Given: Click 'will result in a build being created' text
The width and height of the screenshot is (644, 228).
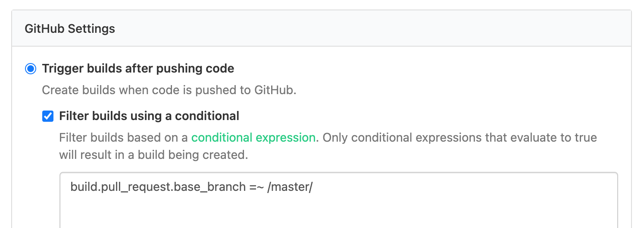Looking at the screenshot, I should pyautogui.click(x=153, y=155).
